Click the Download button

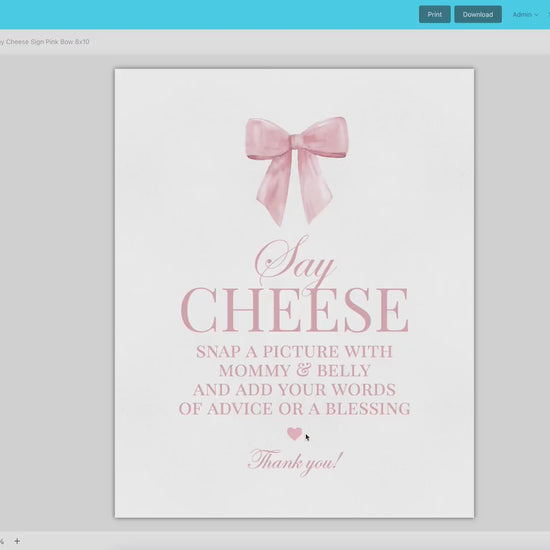478,14
